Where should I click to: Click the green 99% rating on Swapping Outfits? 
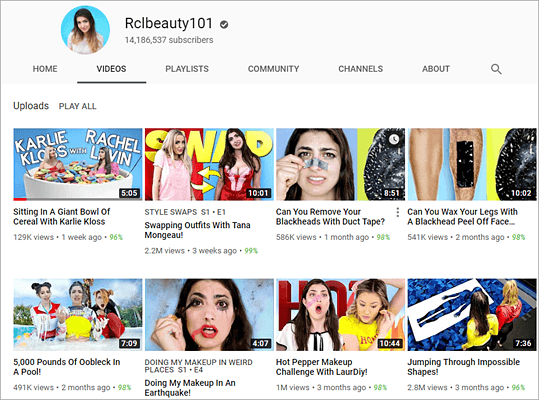pos(251,251)
